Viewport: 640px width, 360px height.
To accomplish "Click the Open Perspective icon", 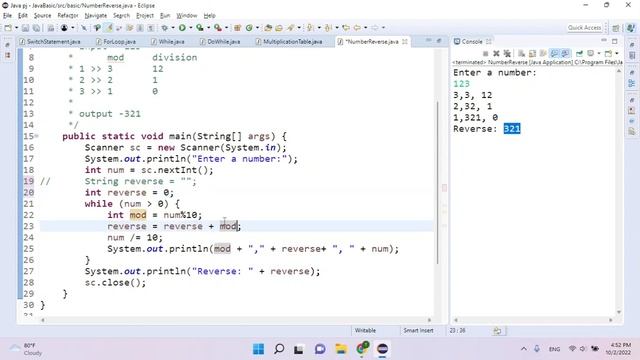I will pos(616,28).
